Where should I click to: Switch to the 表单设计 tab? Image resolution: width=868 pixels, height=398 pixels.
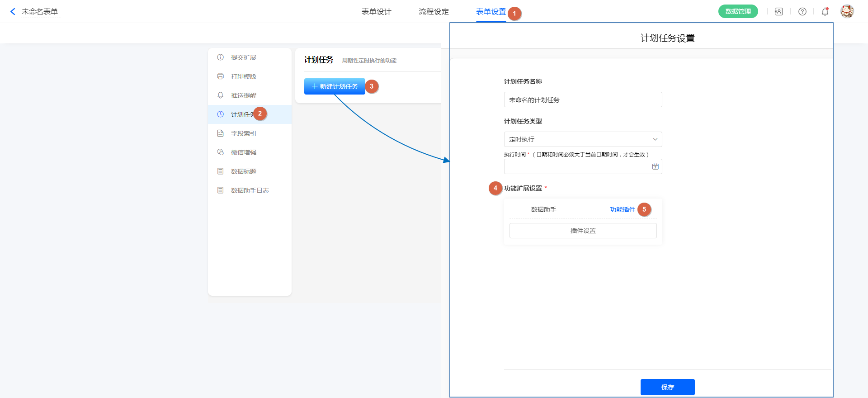pos(376,12)
